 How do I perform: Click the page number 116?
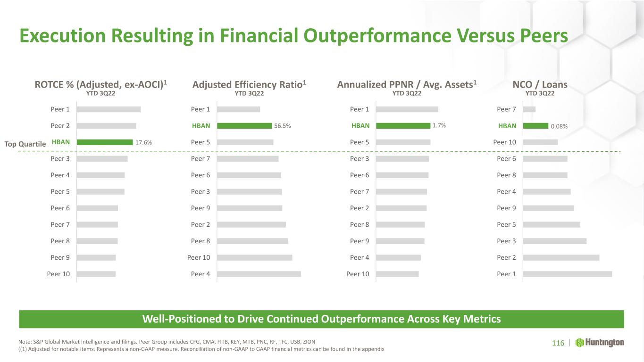pos(558,343)
